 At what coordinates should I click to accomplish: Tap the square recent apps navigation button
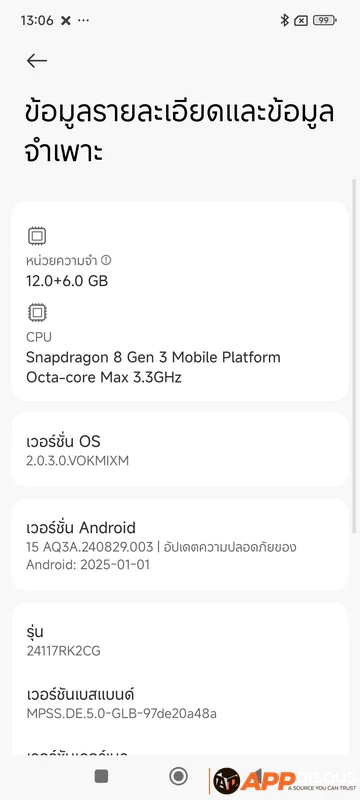point(101,776)
